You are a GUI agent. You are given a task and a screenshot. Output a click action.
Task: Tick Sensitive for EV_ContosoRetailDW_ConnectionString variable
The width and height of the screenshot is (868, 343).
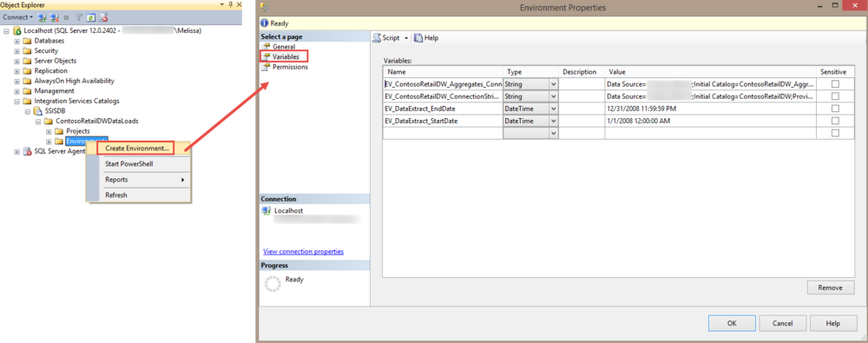click(x=835, y=96)
